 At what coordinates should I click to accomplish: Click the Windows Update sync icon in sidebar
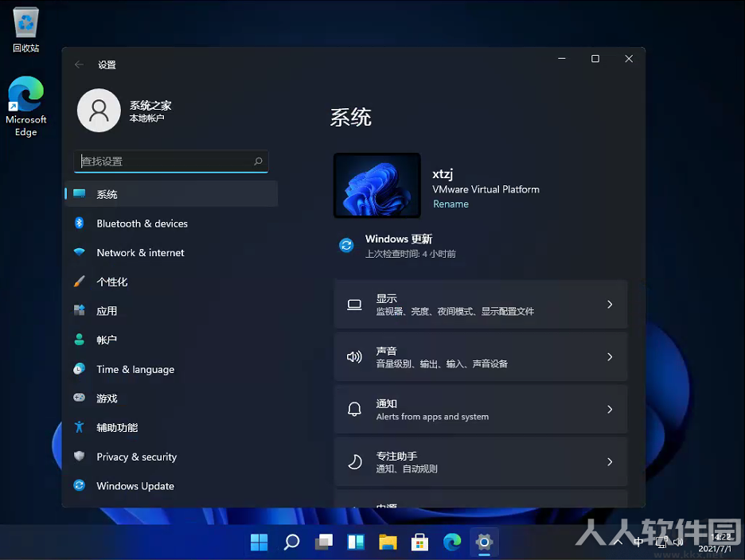point(80,485)
